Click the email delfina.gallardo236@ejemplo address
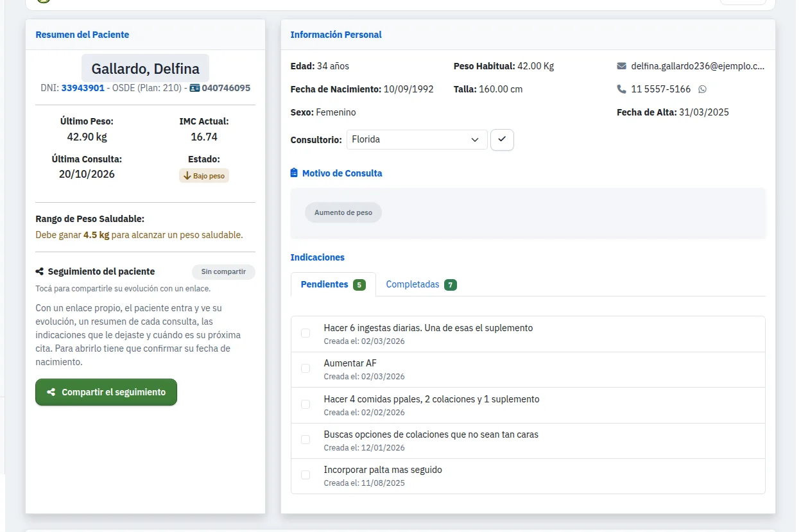The height and width of the screenshot is (532, 801). [698, 66]
